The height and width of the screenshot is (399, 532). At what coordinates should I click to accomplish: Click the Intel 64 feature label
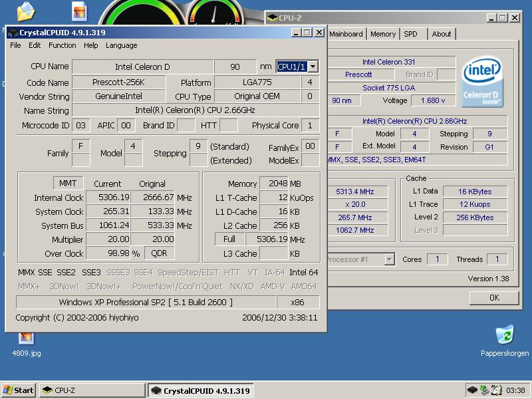pyautogui.click(x=304, y=273)
